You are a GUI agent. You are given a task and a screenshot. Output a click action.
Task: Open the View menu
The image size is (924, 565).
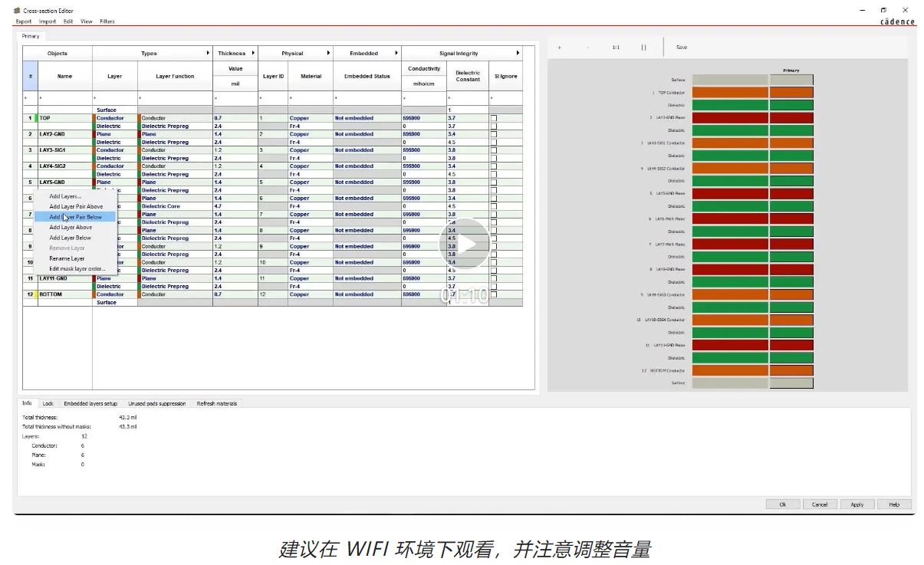coord(87,21)
